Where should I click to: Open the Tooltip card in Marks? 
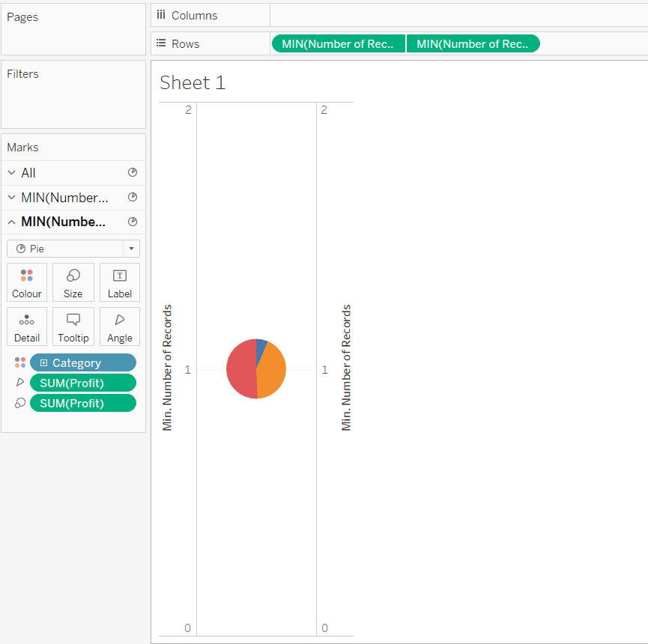coord(73,326)
